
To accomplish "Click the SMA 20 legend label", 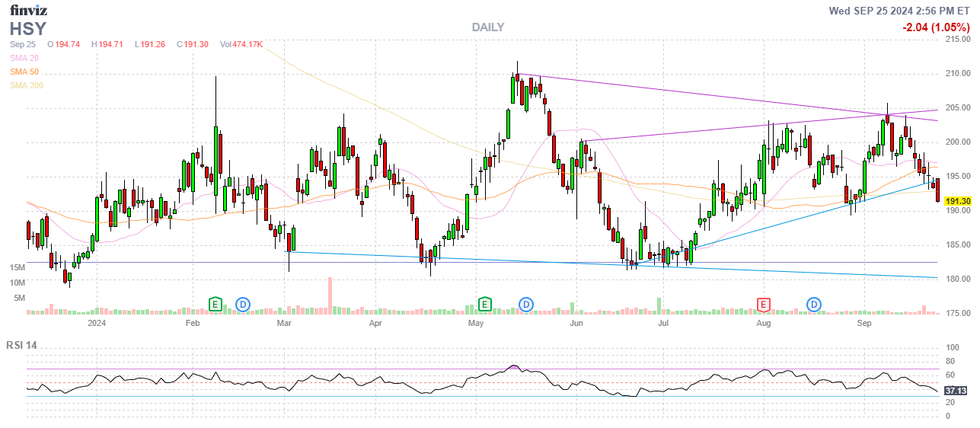I will pyautogui.click(x=24, y=58).
